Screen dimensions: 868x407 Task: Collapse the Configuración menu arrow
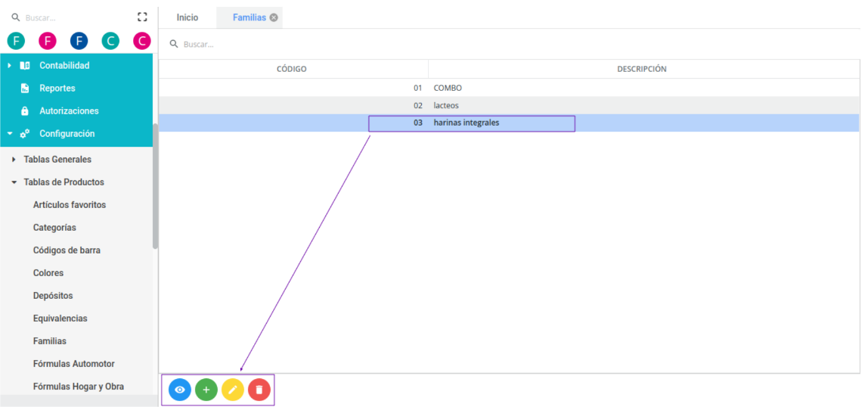click(x=9, y=133)
